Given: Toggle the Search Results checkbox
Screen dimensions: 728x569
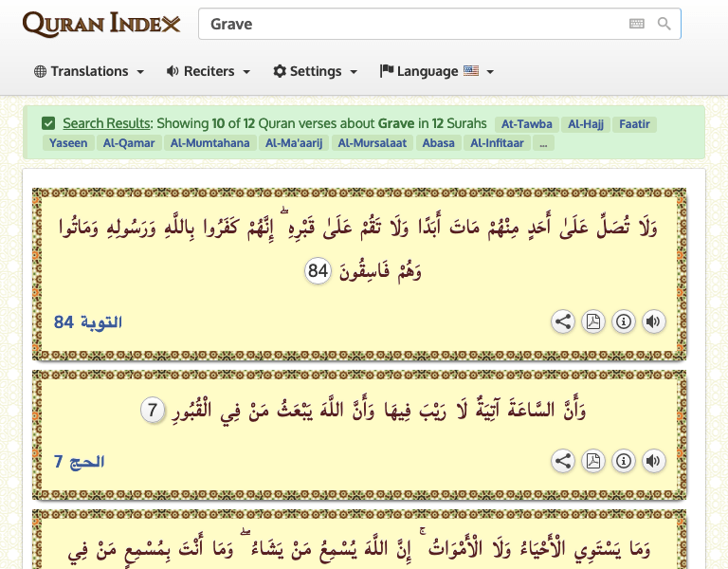Looking at the screenshot, I should pyautogui.click(x=48, y=123).
